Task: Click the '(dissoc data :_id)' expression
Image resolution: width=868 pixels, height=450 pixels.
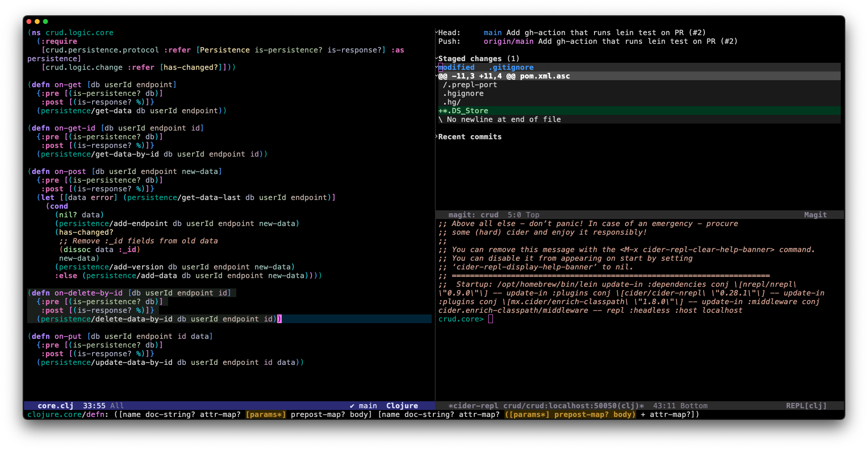Action: [x=100, y=249]
